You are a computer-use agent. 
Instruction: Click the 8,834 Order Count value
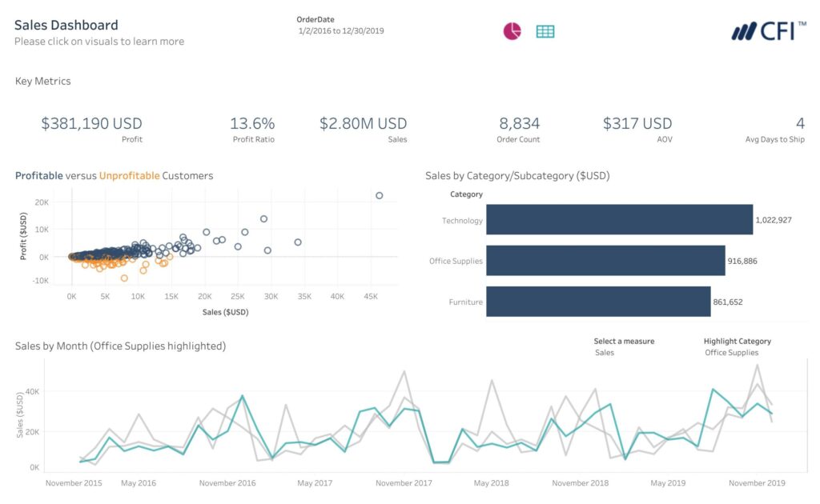[517, 123]
